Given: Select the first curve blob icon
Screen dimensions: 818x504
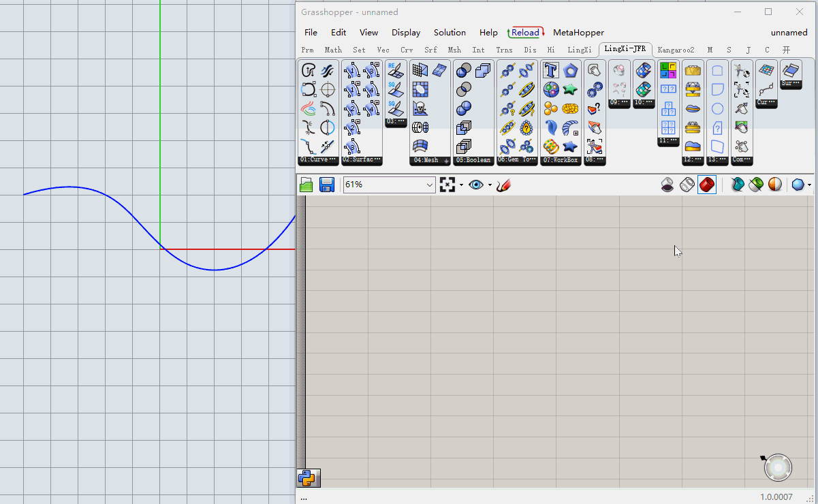Looking at the screenshot, I should pyautogui.click(x=309, y=70).
